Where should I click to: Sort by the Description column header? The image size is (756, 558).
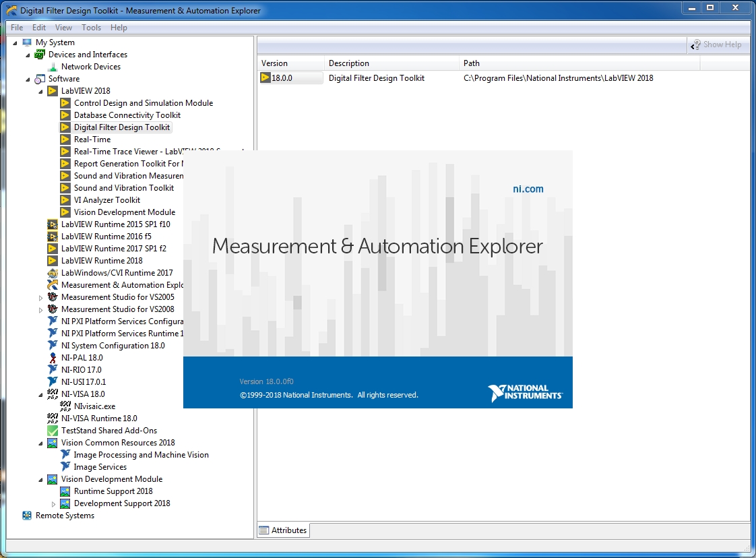[392, 63]
